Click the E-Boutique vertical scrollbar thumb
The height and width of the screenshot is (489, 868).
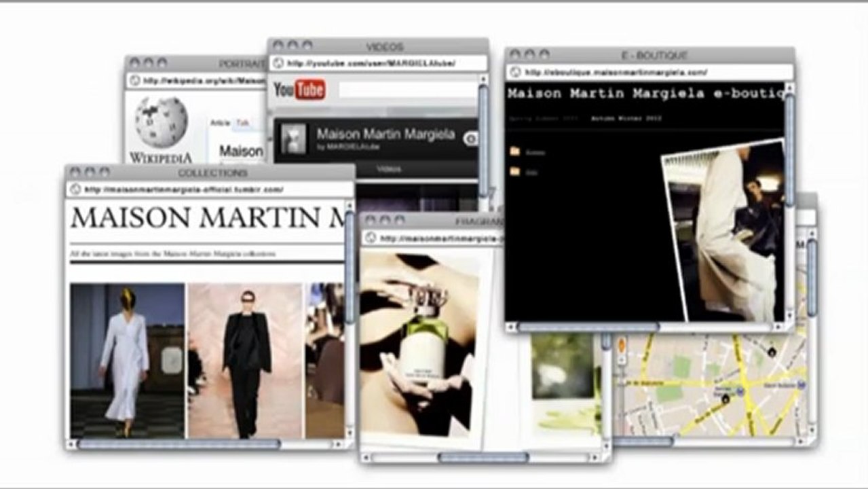[789, 149]
